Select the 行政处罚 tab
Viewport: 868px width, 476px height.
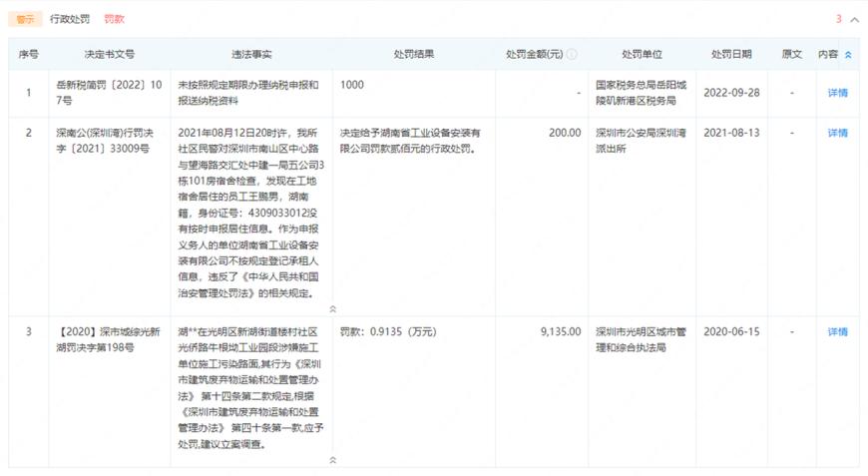(70, 19)
